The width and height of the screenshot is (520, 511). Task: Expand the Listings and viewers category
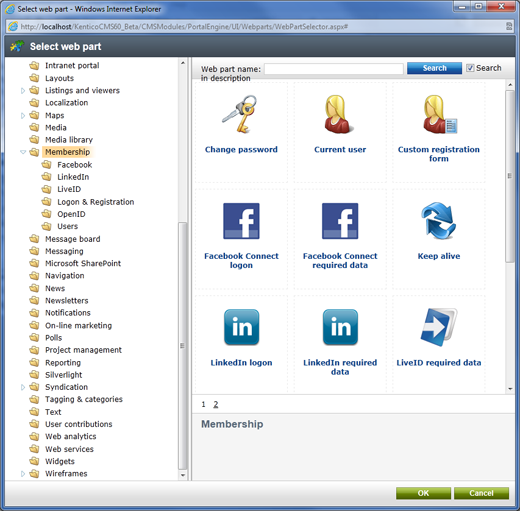(x=23, y=91)
